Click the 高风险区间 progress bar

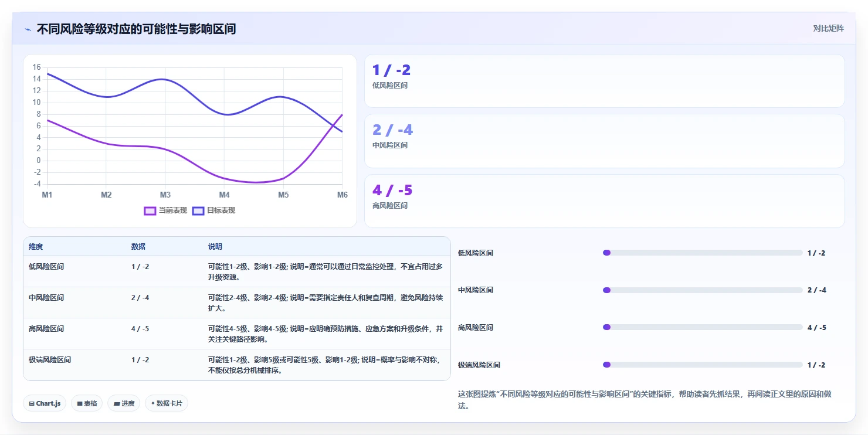tap(703, 327)
